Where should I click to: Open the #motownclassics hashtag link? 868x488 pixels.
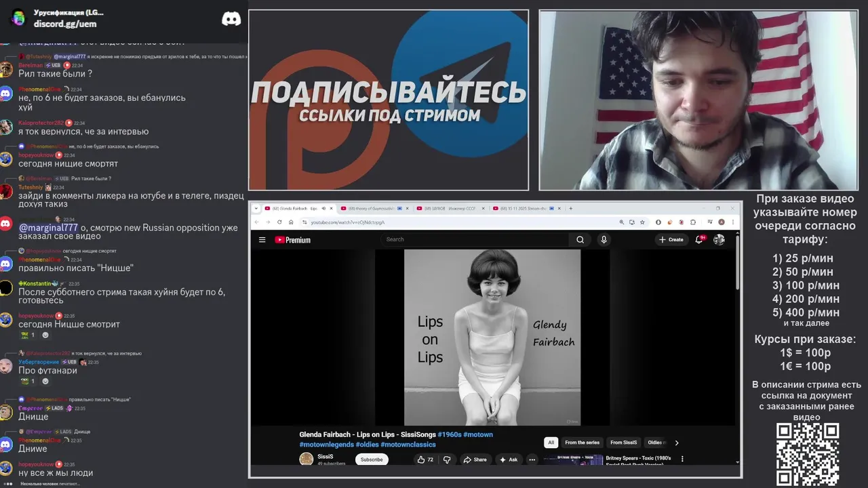pyautogui.click(x=408, y=444)
